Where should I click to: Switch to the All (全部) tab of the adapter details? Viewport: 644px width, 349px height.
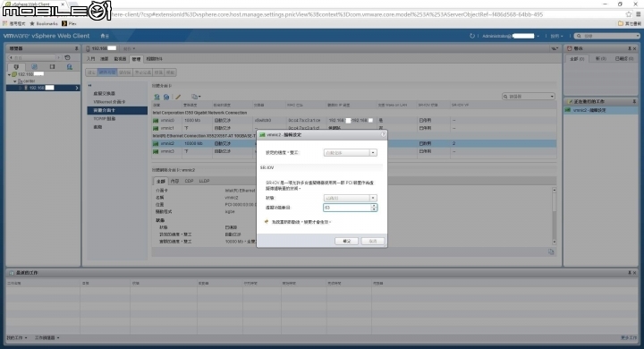click(x=161, y=182)
